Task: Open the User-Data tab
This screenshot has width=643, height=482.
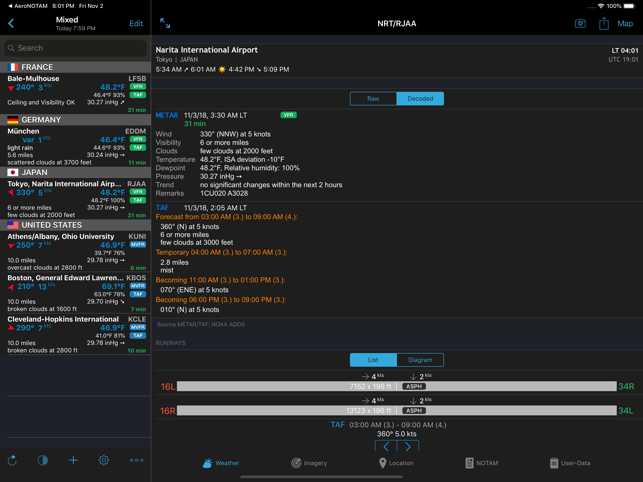Action: coord(570,463)
